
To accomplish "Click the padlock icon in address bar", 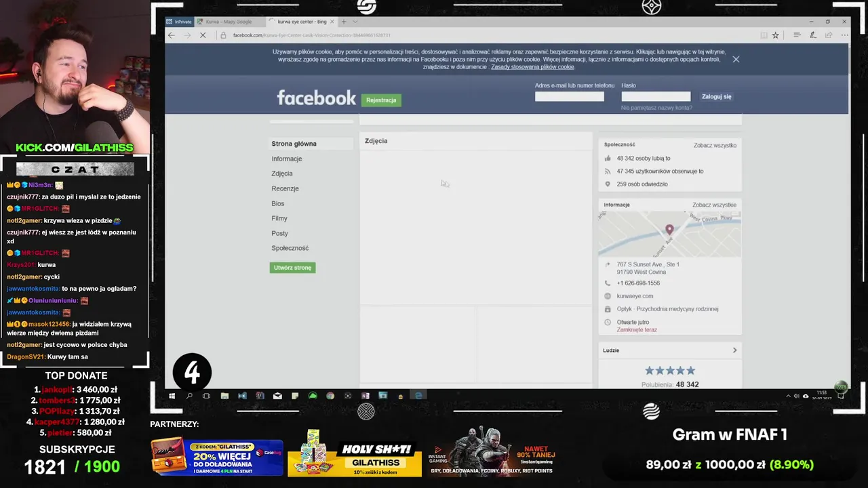I will (223, 35).
